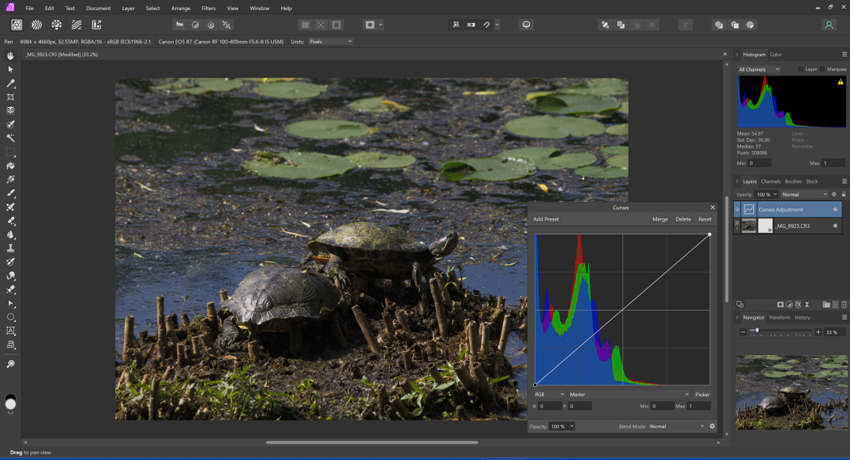Select the Flood Fill tool
The image size is (850, 460).
tap(10, 166)
